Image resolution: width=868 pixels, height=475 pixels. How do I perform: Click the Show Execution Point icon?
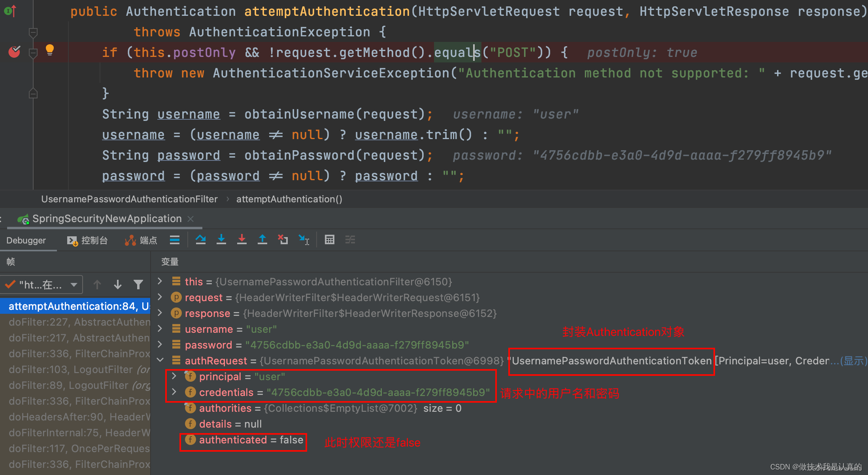[x=175, y=239]
